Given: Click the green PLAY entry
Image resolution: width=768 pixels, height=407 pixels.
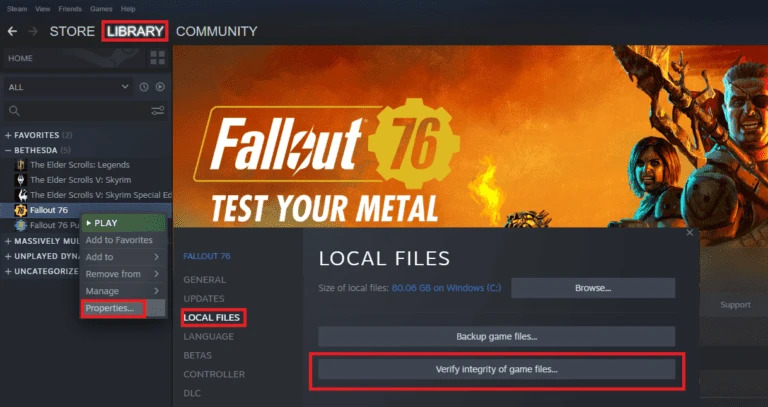Looking at the screenshot, I should [x=123, y=223].
